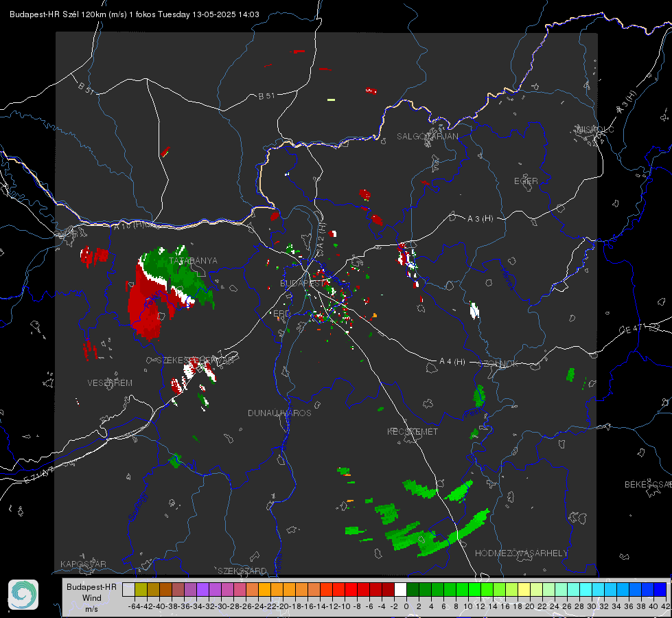672x618 pixels.
Task: Click the SZEKSZÁRD city label
Action: [242, 571]
